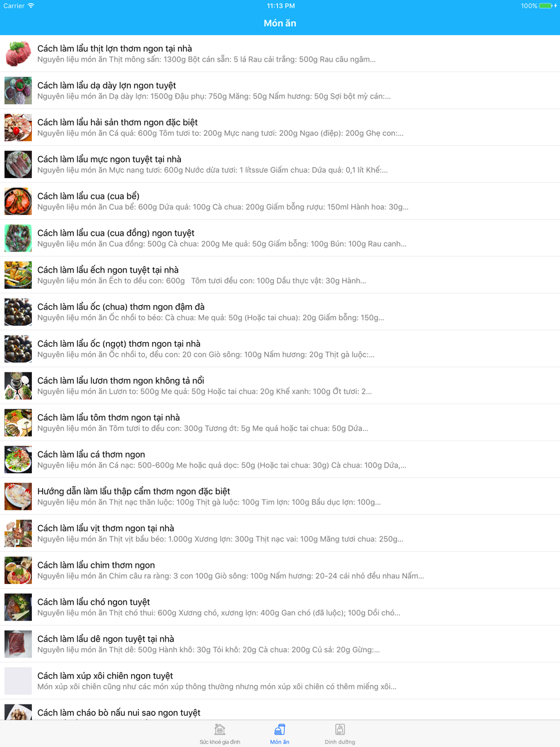Screen dimensions: 560x747
Task: Open the Sức khoẻ gia đình tab
Action: tap(220, 734)
